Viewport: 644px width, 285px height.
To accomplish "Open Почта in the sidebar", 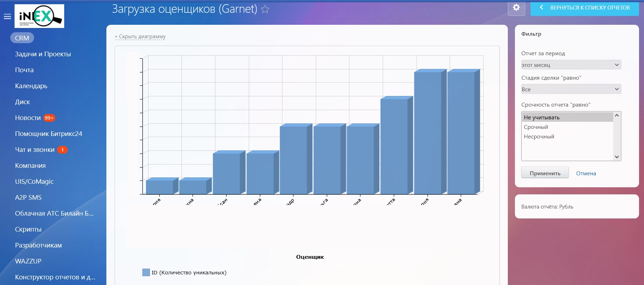I will tap(24, 70).
